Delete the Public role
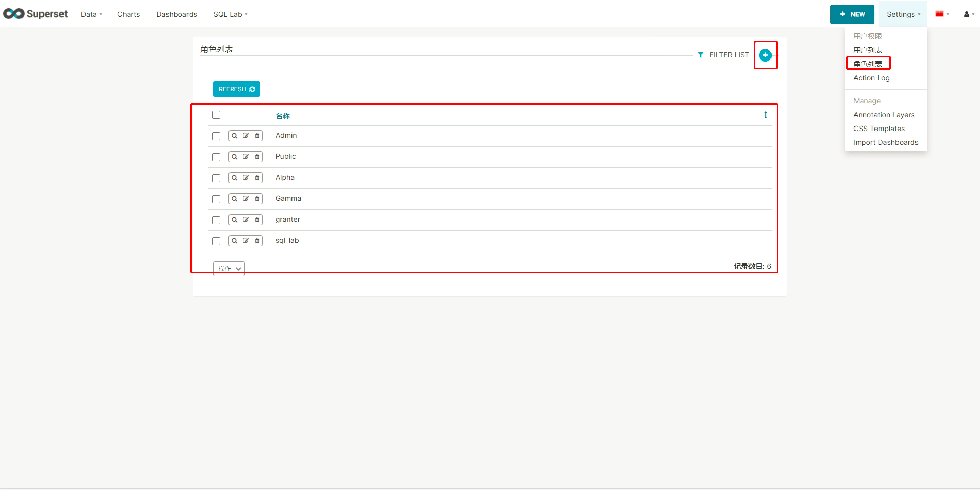 pos(257,157)
